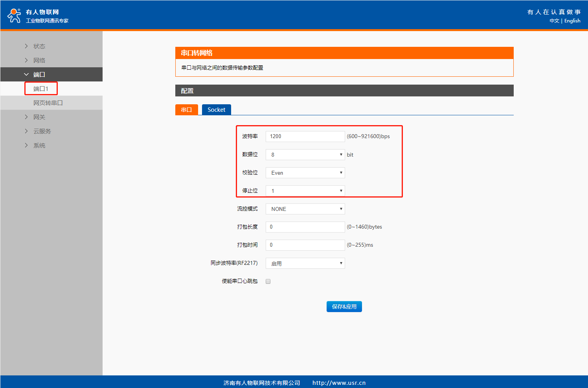Switch to the Socket tab
This screenshot has height=388, width=588.
coord(216,110)
